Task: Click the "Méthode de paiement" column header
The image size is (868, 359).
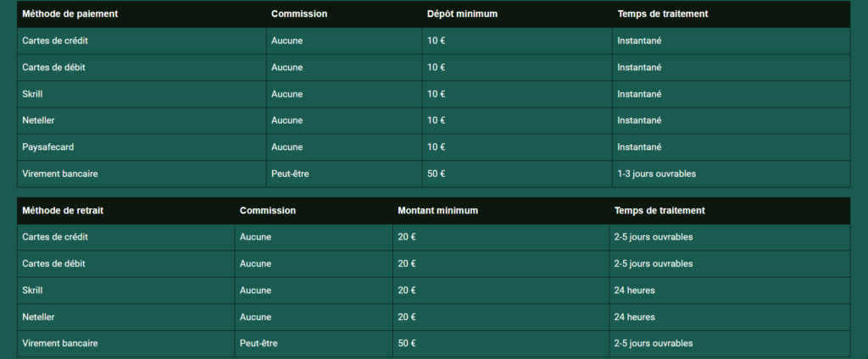Action: 70,14
